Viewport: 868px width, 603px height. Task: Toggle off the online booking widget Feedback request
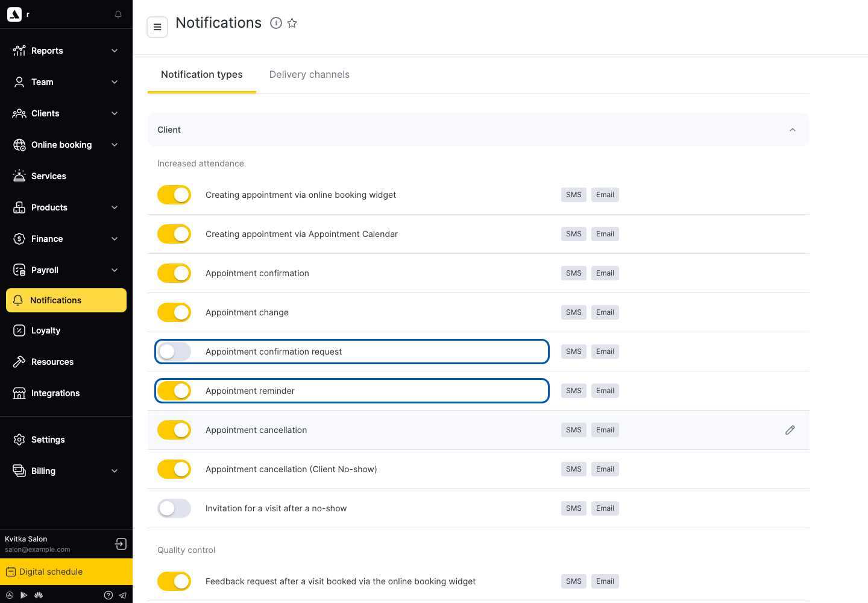(x=174, y=581)
